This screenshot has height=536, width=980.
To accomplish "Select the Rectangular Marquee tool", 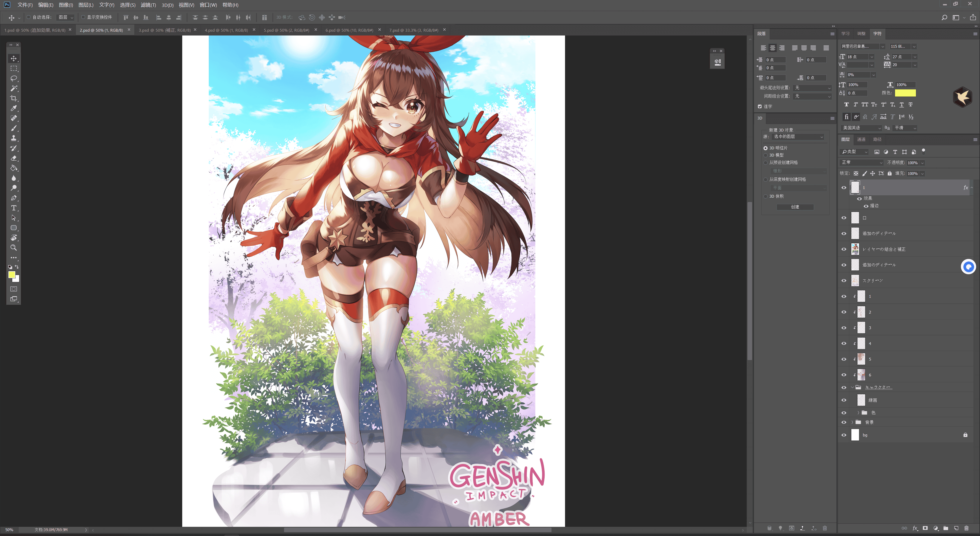I will 14,68.
